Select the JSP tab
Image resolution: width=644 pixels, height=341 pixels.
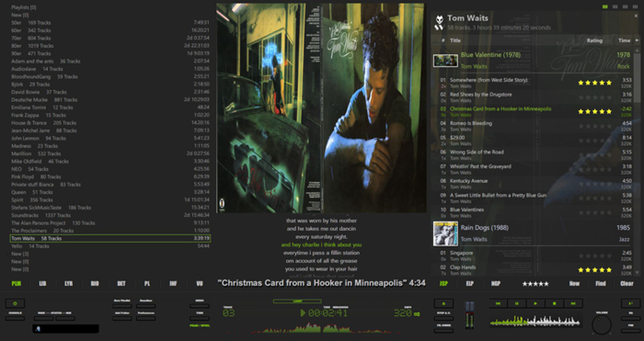443,284
